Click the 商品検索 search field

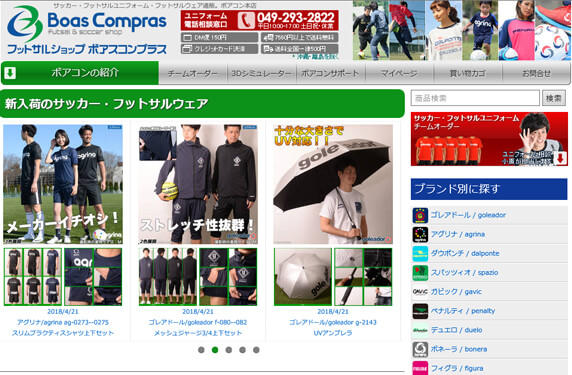[475, 98]
